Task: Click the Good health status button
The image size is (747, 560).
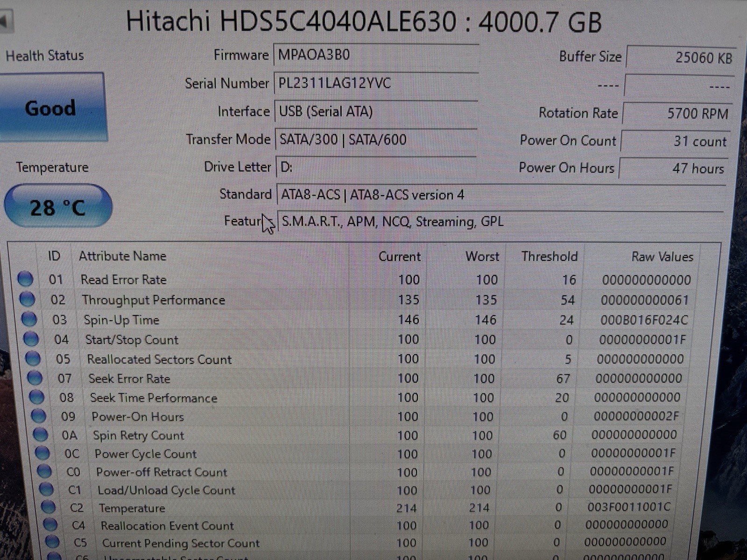Action: point(52,108)
